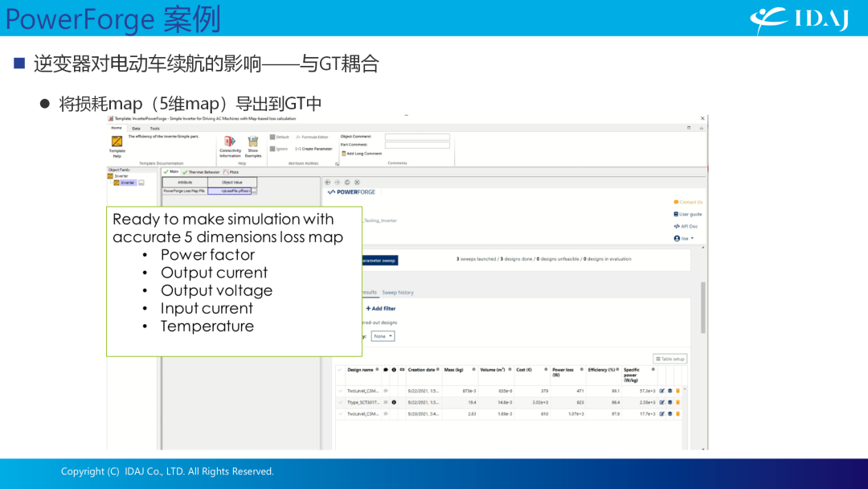Image resolution: width=868 pixels, height=489 pixels.
Task: Open the Plots tab
Action: tap(231, 172)
